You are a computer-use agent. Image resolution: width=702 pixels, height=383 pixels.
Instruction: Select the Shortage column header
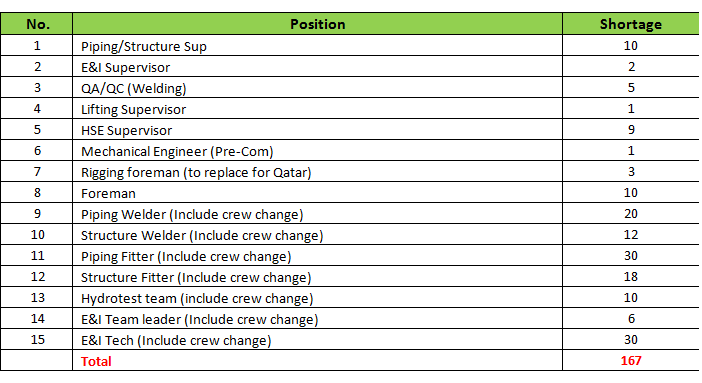[630, 24]
